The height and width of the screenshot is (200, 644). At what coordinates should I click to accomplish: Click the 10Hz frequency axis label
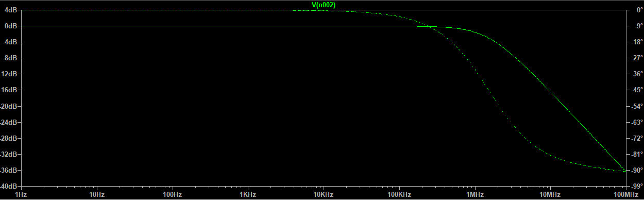96,194
